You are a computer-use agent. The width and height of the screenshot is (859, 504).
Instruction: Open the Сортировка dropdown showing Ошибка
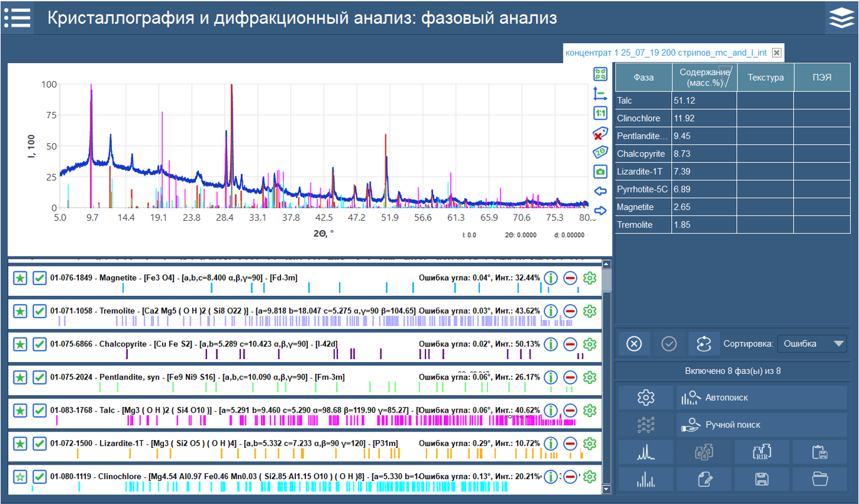811,343
